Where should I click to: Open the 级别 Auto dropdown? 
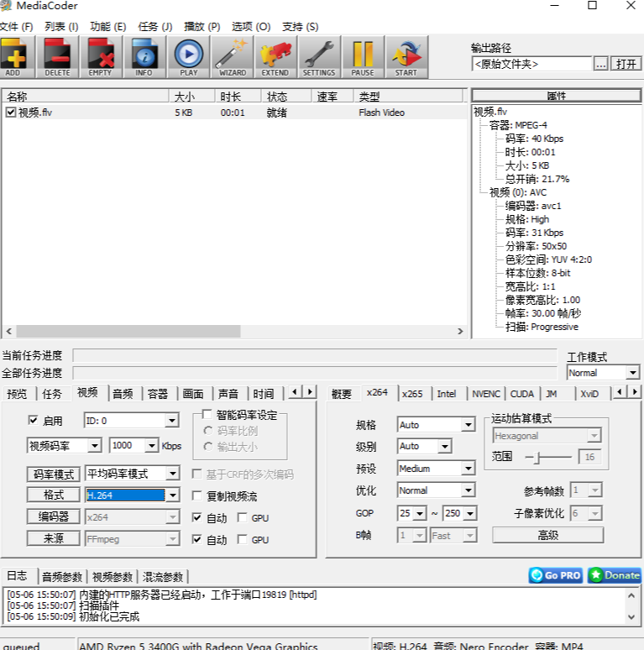point(445,447)
